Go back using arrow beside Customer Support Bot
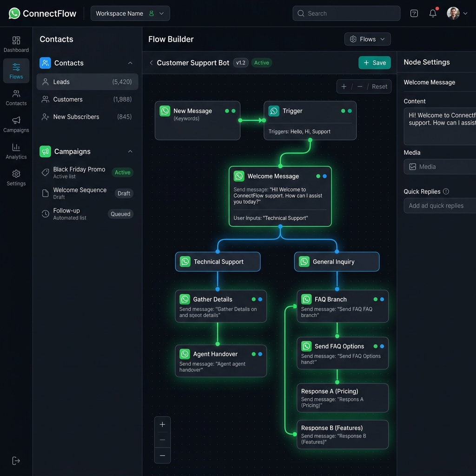The image size is (476, 476). (151, 63)
